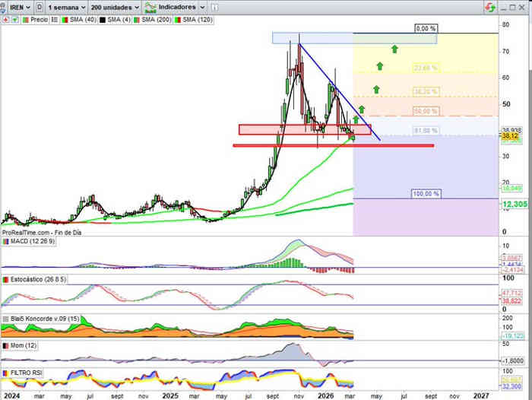Select the SMA (40) indicator label
Screen dimensions: 532x400
coord(82,19)
